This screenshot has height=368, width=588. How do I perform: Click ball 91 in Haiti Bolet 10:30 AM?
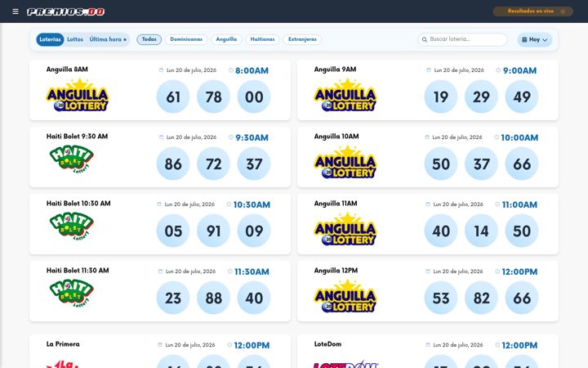213,231
